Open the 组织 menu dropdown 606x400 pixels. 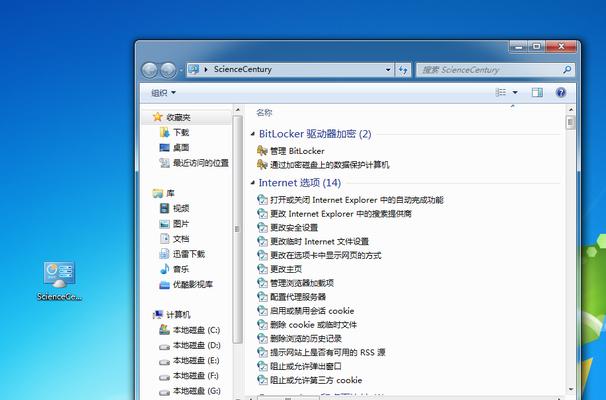tap(163, 93)
